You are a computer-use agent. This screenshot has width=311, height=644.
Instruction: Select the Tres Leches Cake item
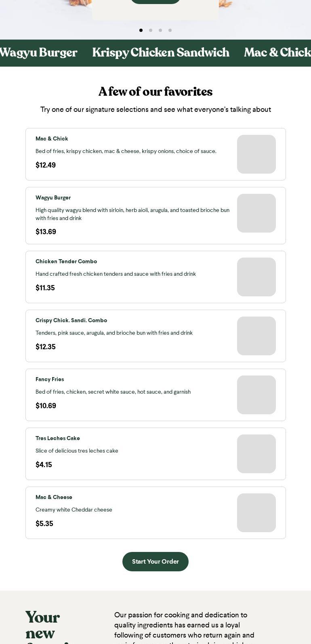click(x=58, y=438)
